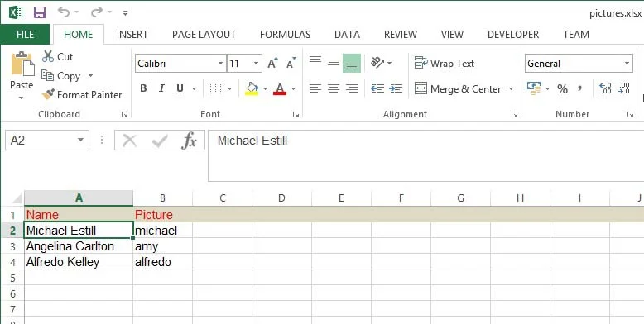
Task: Open Insert Function fx button
Action: tap(189, 141)
